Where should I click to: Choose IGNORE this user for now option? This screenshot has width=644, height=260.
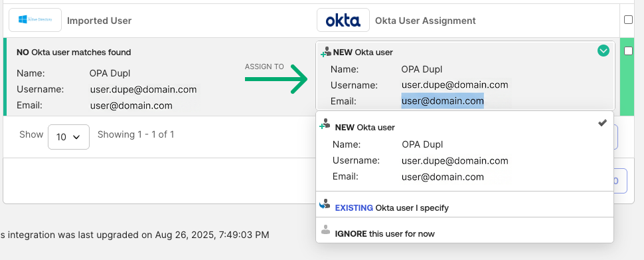[x=465, y=230]
